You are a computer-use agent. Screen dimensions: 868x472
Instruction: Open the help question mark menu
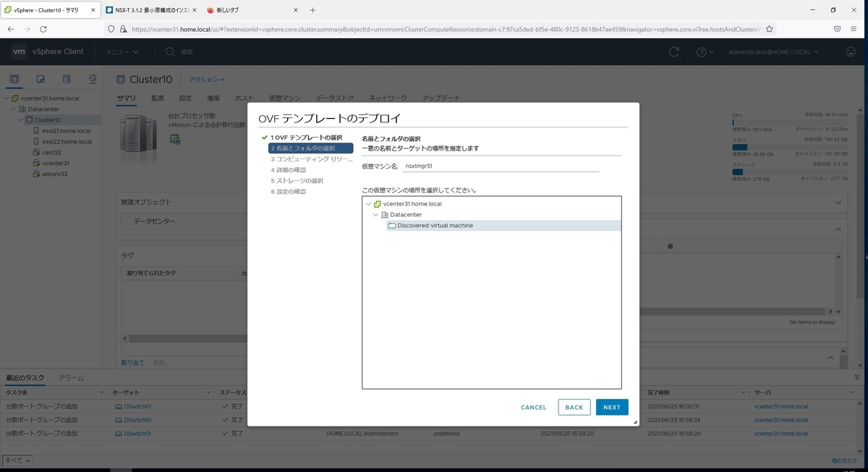click(x=705, y=52)
